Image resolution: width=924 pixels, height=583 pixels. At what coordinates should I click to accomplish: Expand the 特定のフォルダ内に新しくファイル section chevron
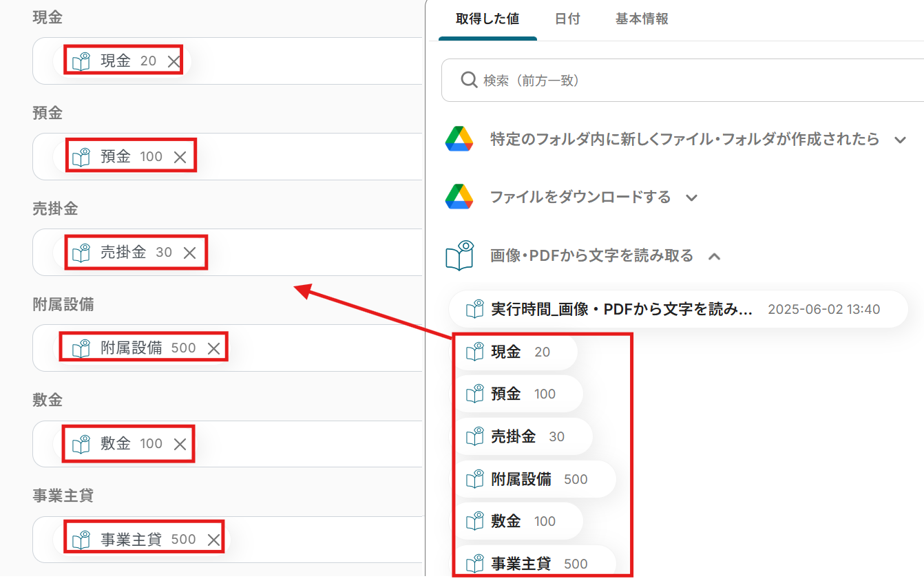tap(900, 140)
